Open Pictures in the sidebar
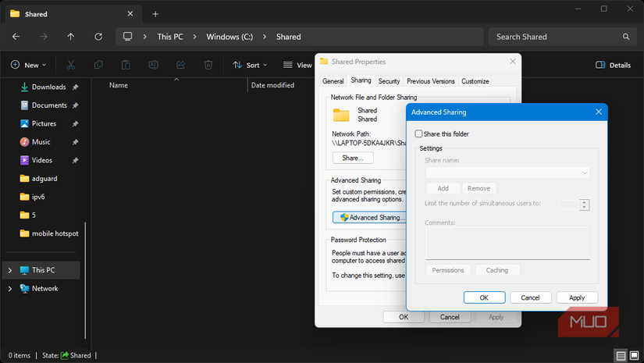Image resolution: width=644 pixels, height=363 pixels. 44,123
